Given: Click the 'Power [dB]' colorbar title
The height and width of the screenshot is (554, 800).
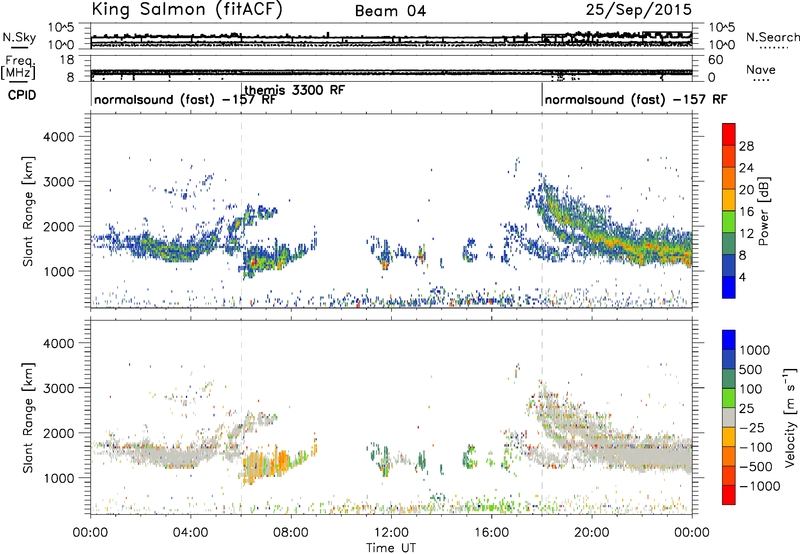Looking at the screenshot, I should point(763,211).
